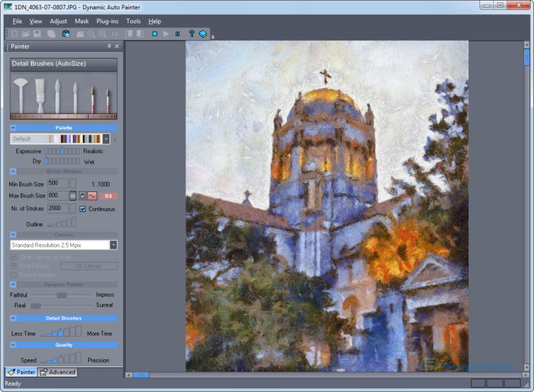The image size is (534, 392).
Task: Click the question mark help icon
Action: pos(192,32)
